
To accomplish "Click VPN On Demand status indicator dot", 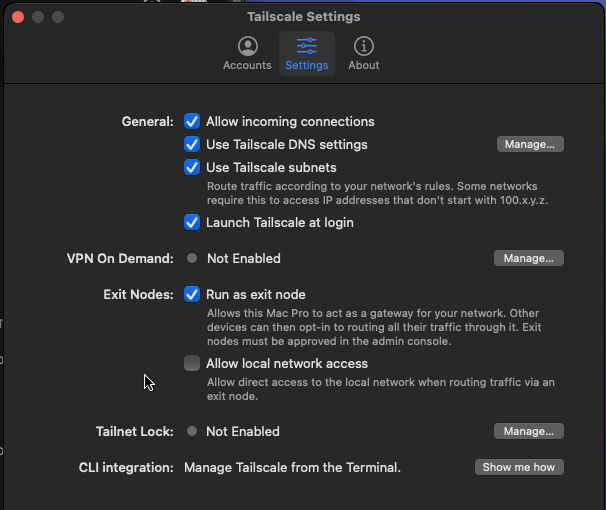I will 192,258.
